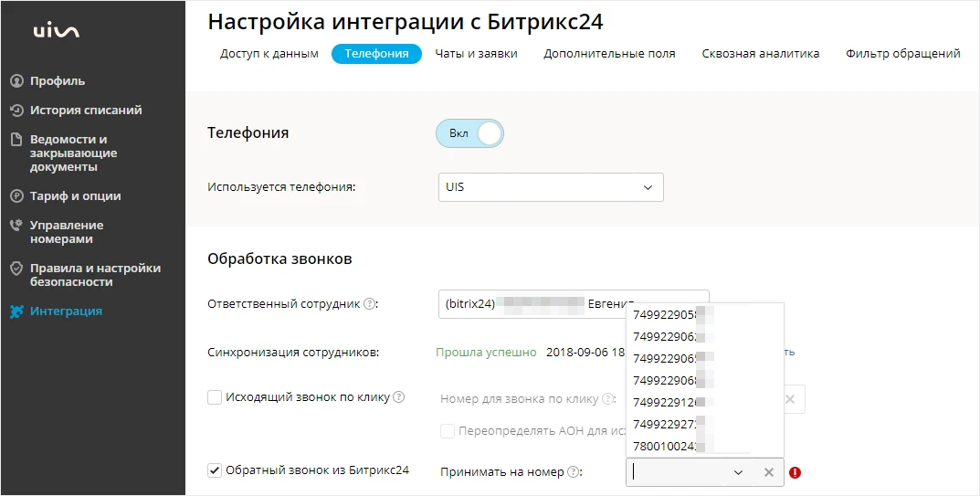Open Интеграция sidebar item

(x=67, y=311)
